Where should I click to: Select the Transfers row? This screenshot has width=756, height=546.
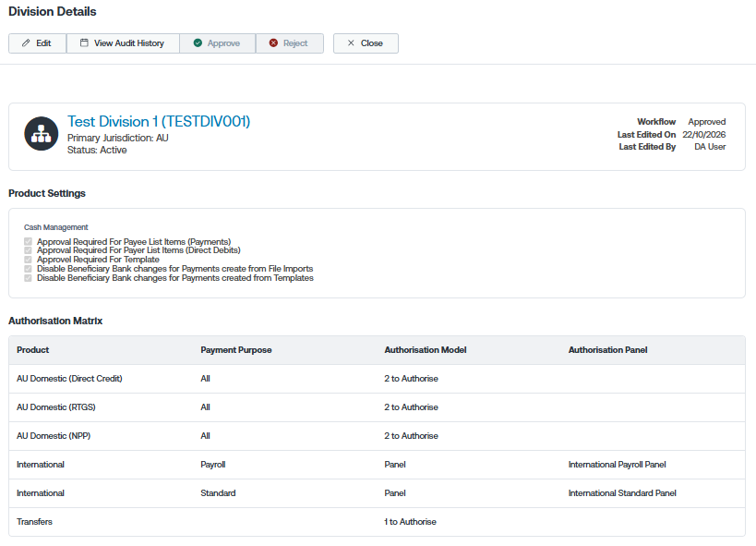pyautogui.click(x=377, y=522)
